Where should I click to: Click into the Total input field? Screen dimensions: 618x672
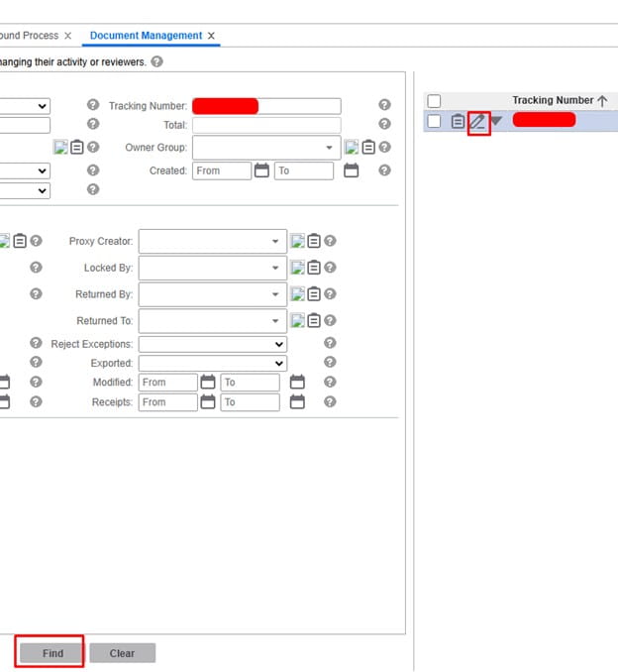coord(265,126)
